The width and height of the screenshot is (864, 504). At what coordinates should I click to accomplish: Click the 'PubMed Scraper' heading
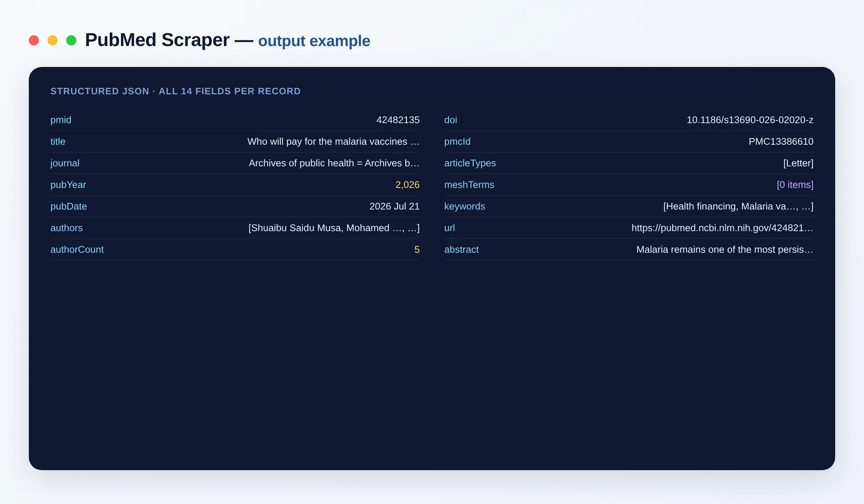(x=157, y=40)
